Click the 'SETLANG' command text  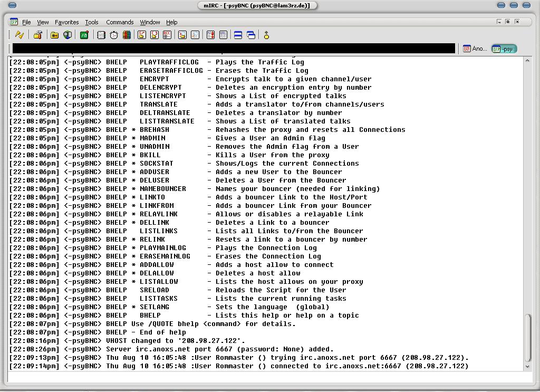155,307
